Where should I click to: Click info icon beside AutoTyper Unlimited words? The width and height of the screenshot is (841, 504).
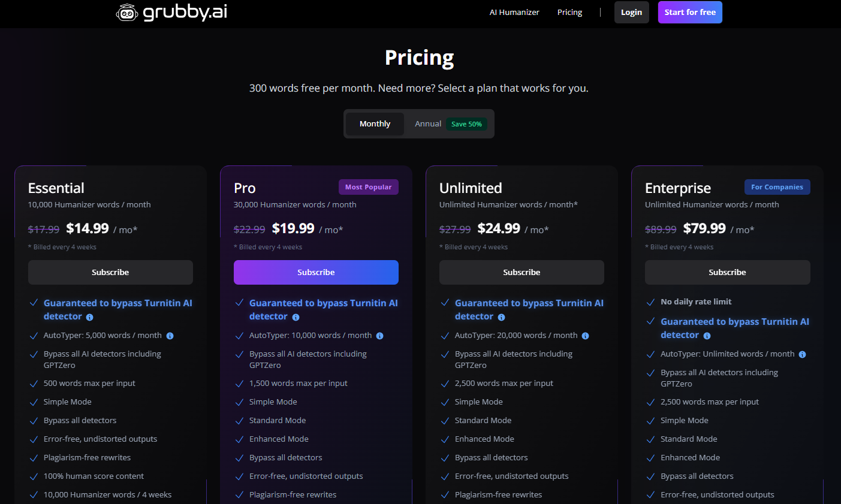pos(802,354)
